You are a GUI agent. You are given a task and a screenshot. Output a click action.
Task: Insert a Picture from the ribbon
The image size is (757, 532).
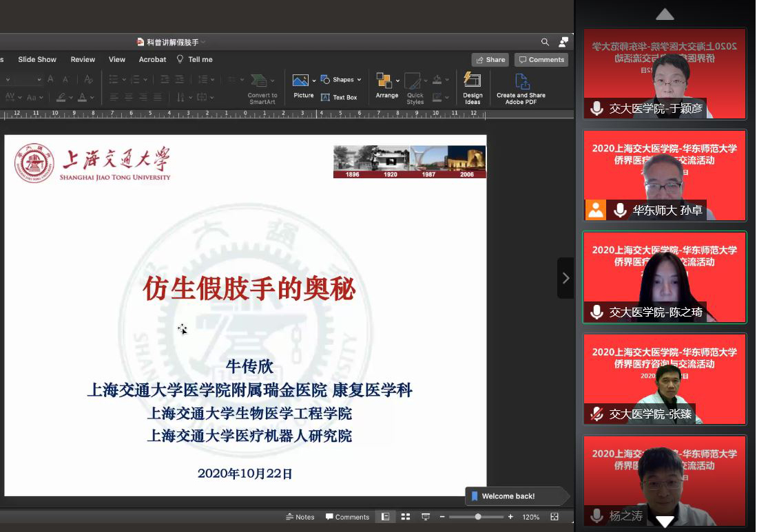click(303, 86)
